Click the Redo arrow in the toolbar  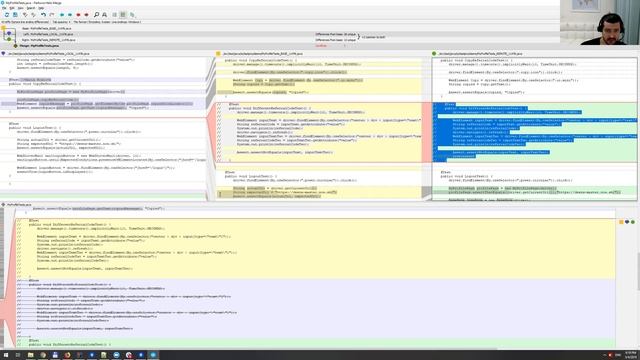point(51,15)
